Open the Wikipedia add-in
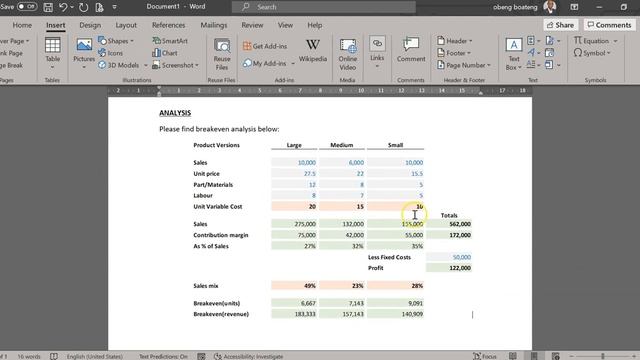 point(313,51)
